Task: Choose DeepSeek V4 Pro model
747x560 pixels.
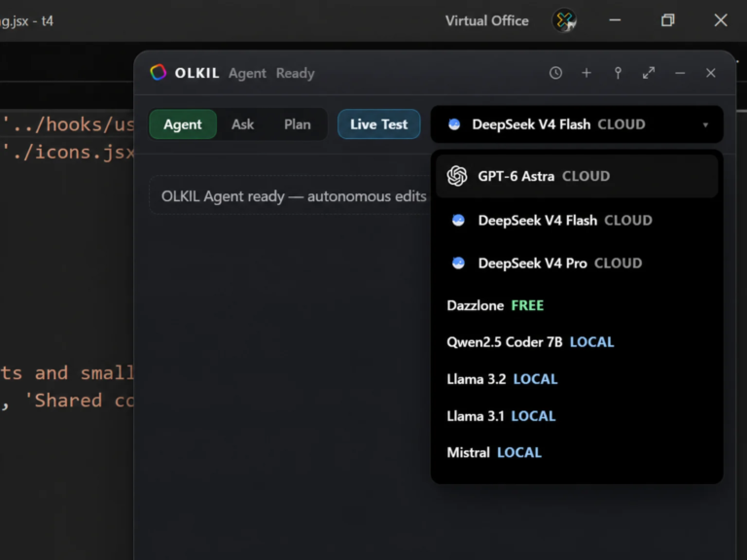Action: (x=577, y=262)
